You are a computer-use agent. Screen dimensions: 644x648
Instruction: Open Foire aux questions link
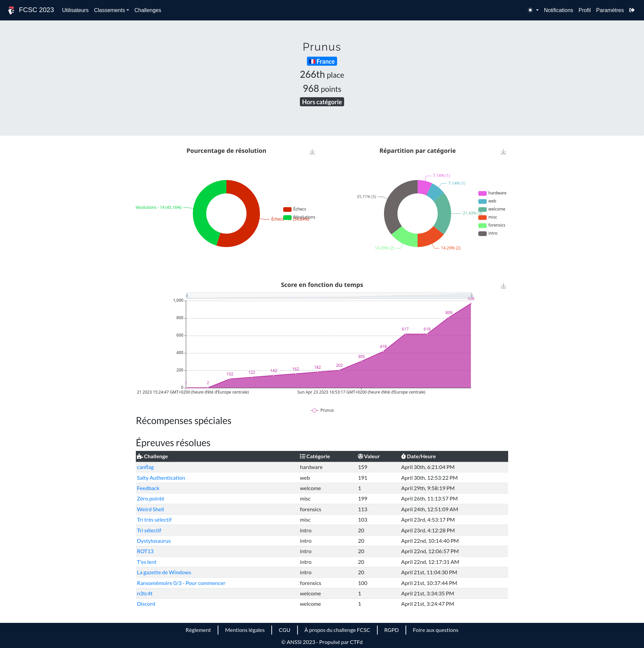435,630
